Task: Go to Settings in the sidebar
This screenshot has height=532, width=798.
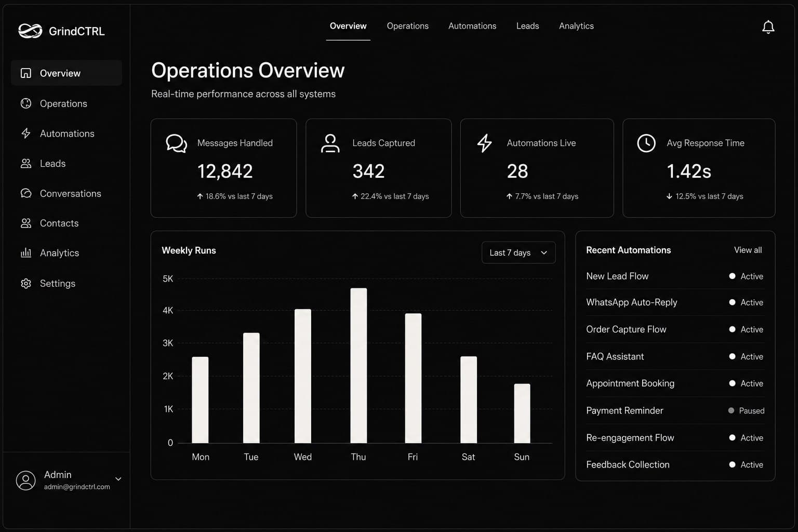Action: (66, 283)
